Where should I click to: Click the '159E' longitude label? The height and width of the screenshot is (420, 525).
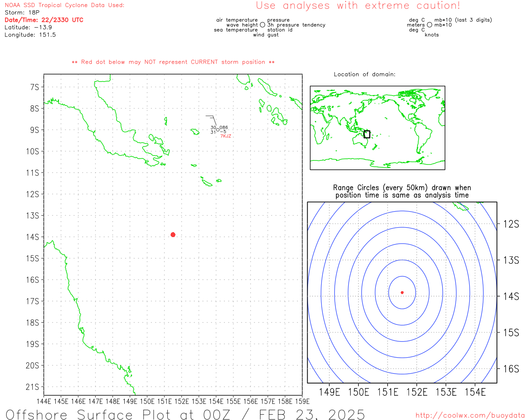tap(302, 401)
